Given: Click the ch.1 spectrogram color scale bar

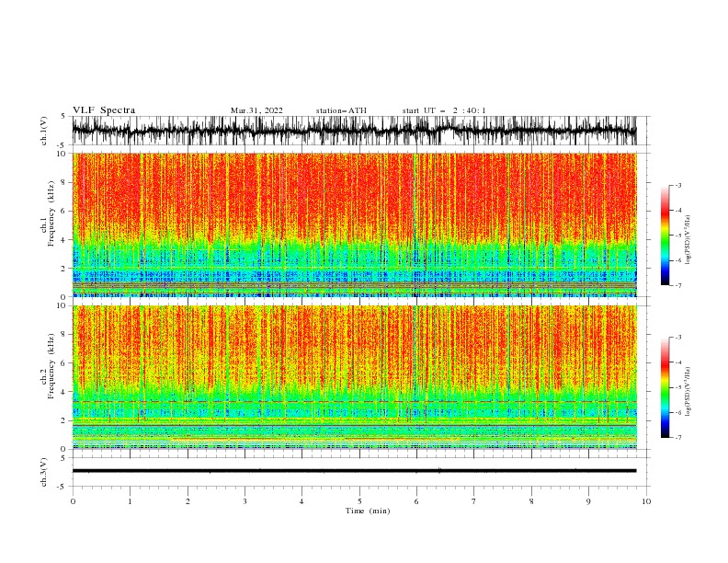Looking at the screenshot, I should [665, 236].
